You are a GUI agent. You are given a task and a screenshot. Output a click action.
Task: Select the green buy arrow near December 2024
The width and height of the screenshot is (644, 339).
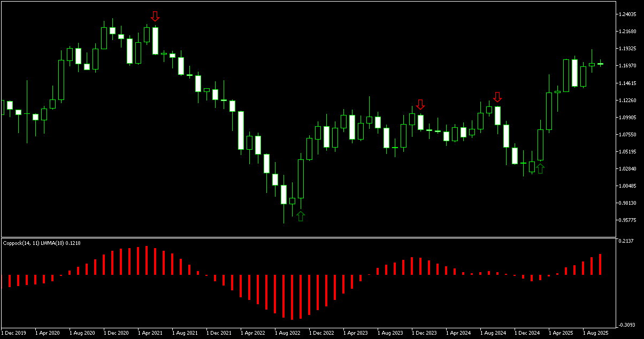[540, 168]
